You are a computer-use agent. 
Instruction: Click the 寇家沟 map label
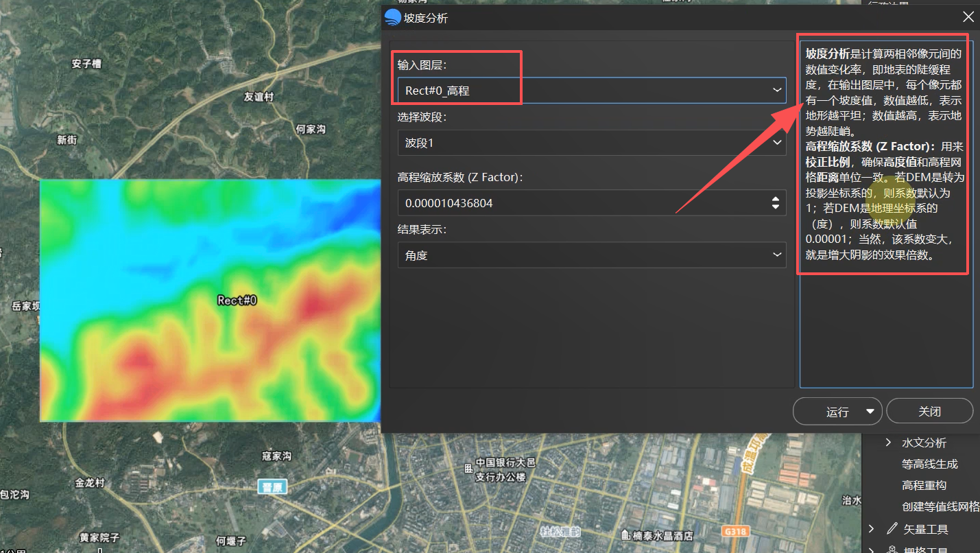pos(277,456)
